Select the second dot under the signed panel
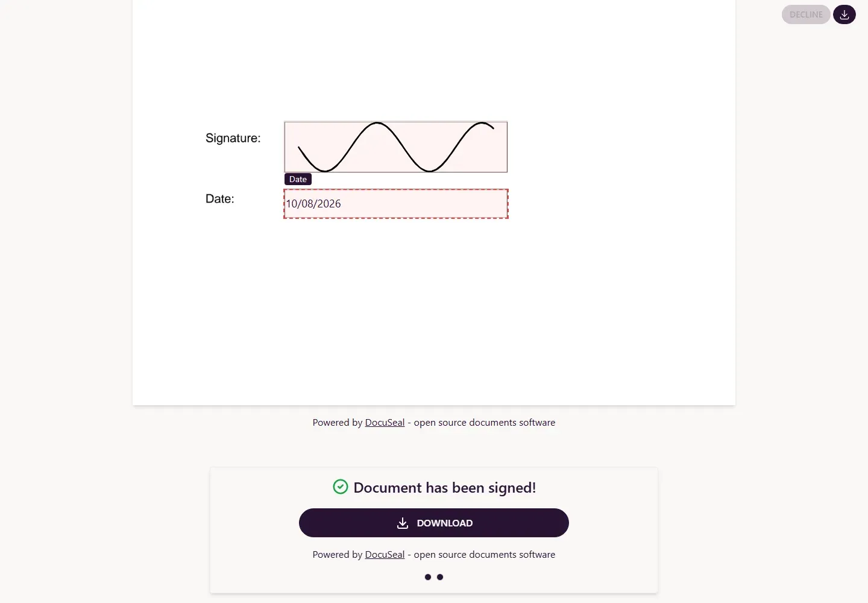The image size is (868, 603). point(440,577)
